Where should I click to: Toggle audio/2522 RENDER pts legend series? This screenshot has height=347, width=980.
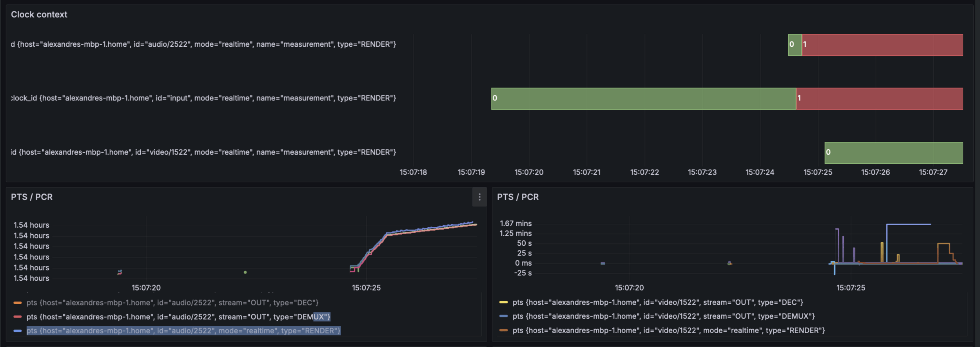pos(183,331)
